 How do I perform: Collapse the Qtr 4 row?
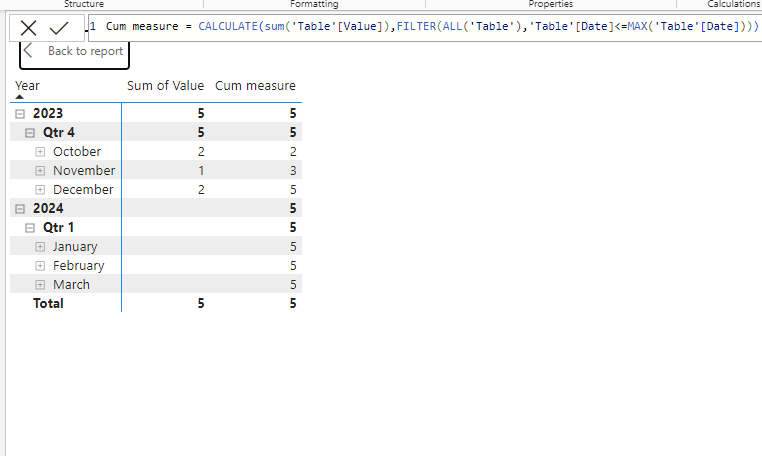click(x=30, y=133)
